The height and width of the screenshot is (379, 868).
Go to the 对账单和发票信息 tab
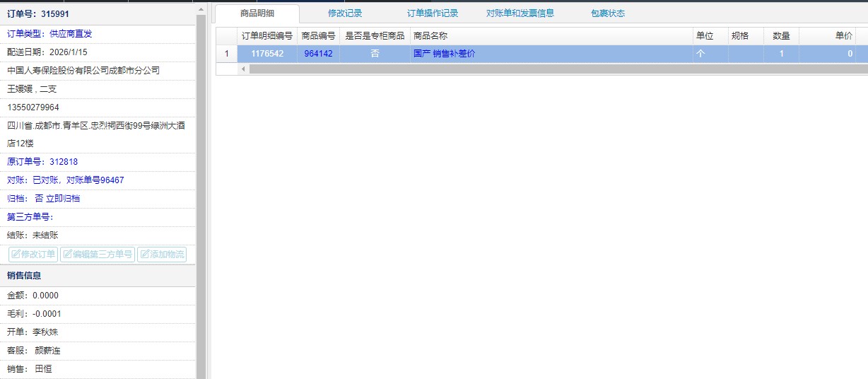[520, 13]
